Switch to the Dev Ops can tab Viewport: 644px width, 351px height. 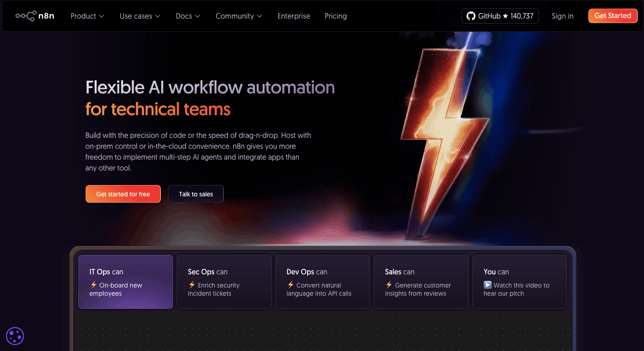322,282
